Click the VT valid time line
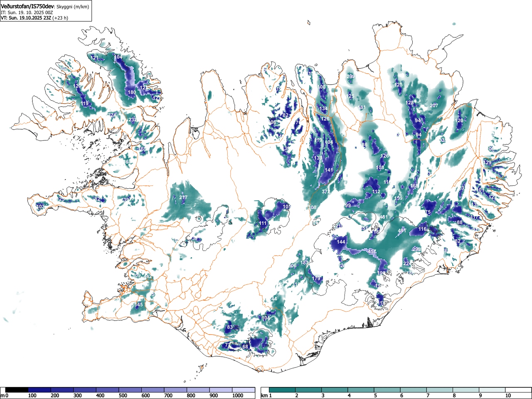Screen dimensions: 532x399 (34, 18)
